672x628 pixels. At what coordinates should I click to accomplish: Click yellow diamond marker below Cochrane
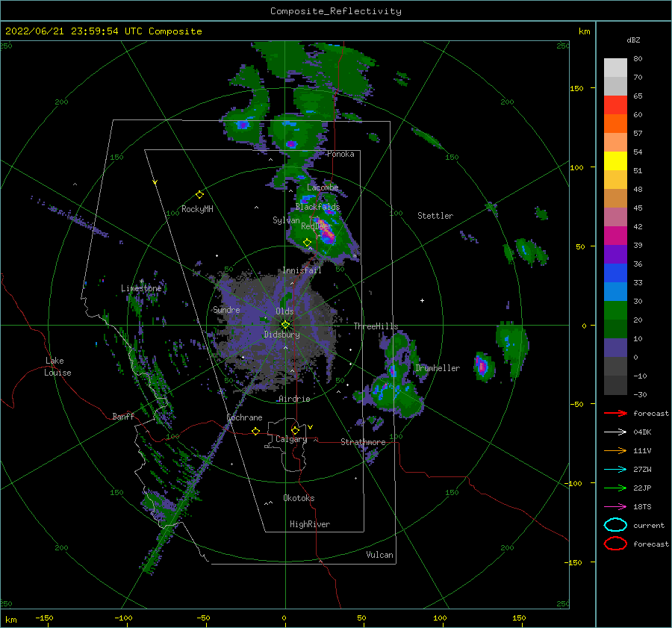click(255, 432)
